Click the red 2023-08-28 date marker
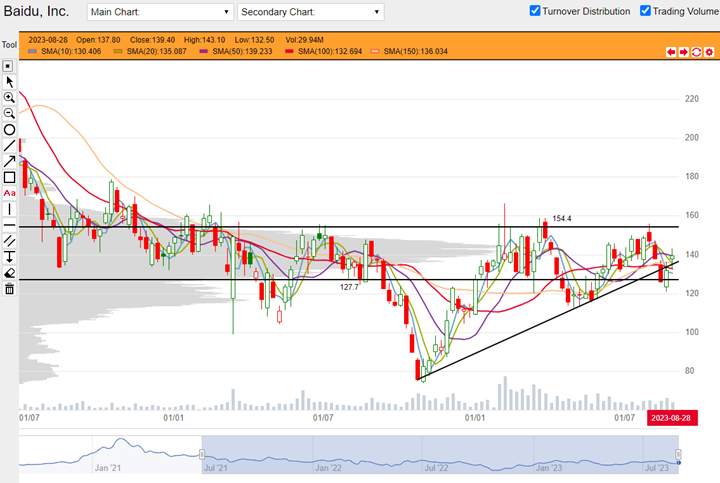 click(x=672, y=418)
